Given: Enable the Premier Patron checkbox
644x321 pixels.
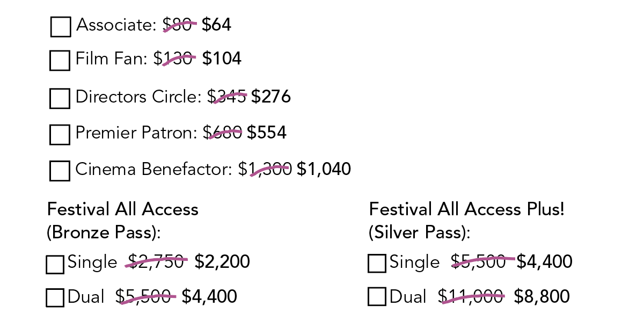Looking at the screenshot, I should coord(60,134).
